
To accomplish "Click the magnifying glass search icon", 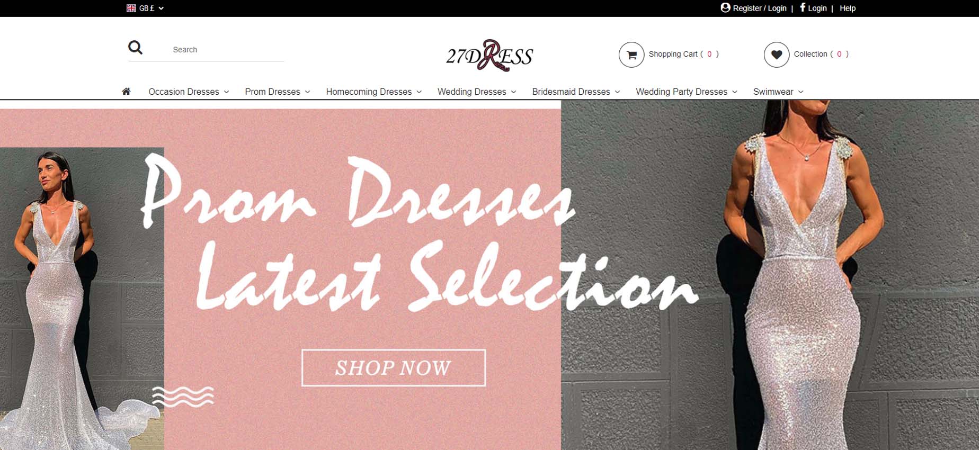I will (135, 48).
